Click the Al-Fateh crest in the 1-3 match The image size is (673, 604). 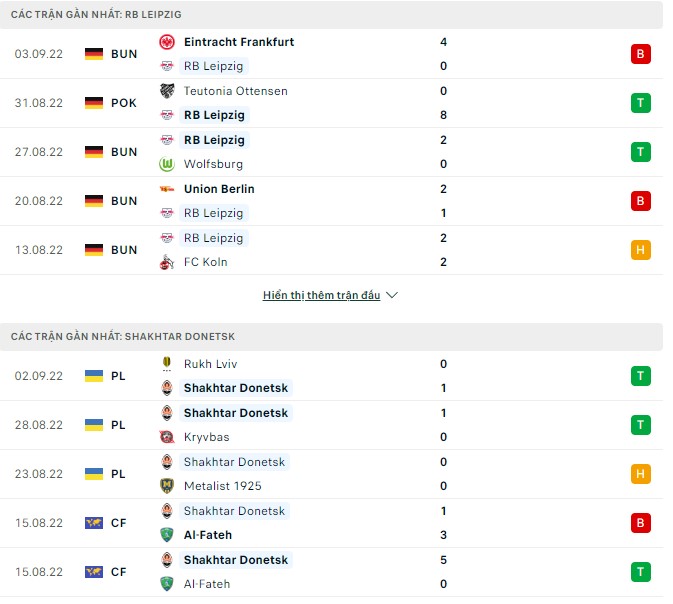(x=167, y=535)
